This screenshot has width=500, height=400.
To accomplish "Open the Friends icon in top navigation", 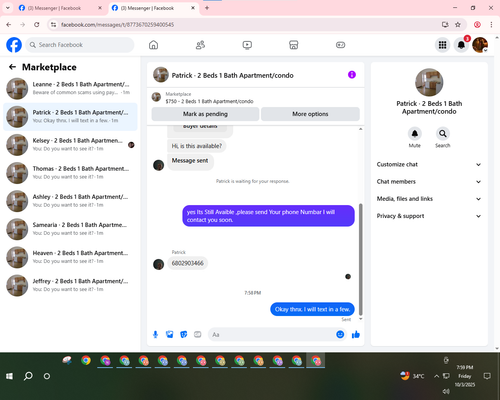I will [x=200, y=45].
